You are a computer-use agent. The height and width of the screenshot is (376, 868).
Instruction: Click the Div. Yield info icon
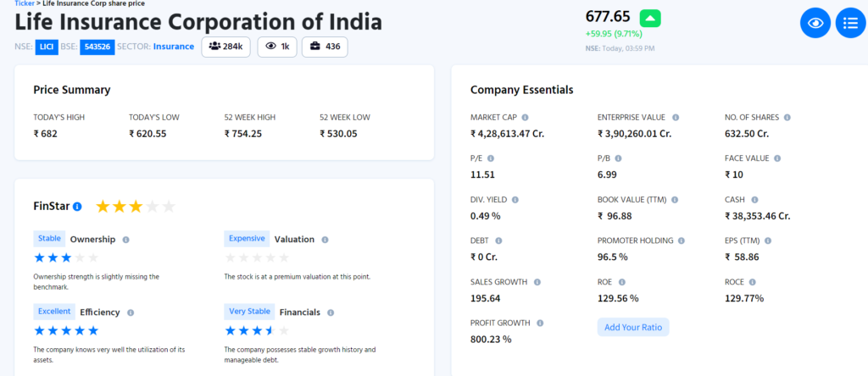pos(515,200)
